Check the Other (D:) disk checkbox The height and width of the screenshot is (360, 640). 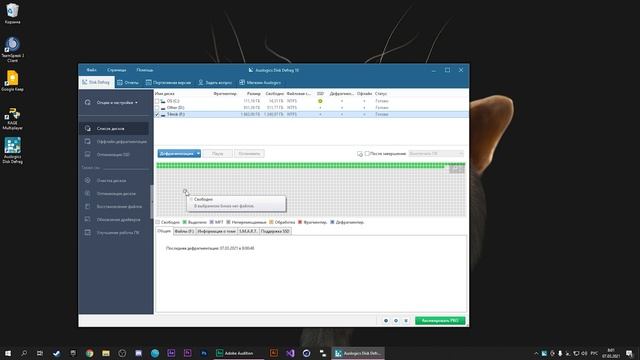click(x=157, y=108)
